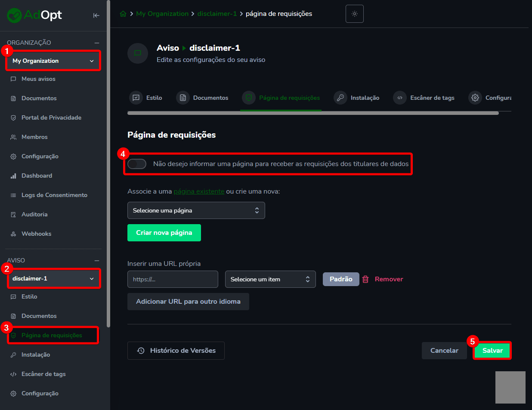Open Logs de Consentimento in sidebar
Image resolution: width=532 pixels, height=410 pixels.
click(x=53, y=195)
